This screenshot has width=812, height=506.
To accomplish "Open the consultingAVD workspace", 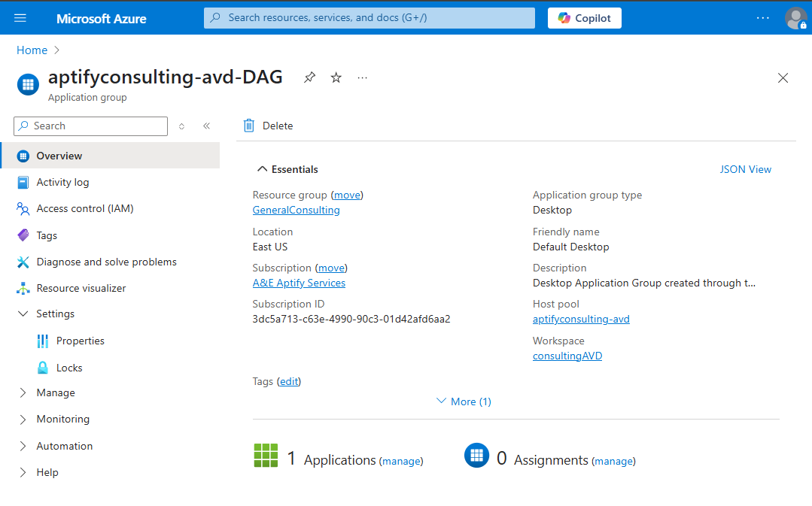I will 567,356.
